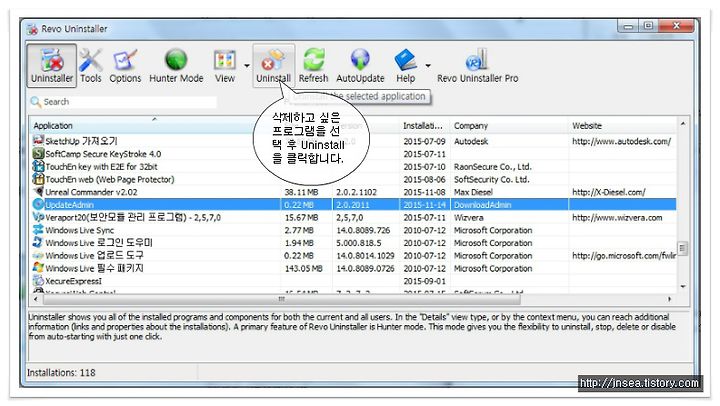
Task: Activate Hunter Mode
Action: [x=176, y=65]
